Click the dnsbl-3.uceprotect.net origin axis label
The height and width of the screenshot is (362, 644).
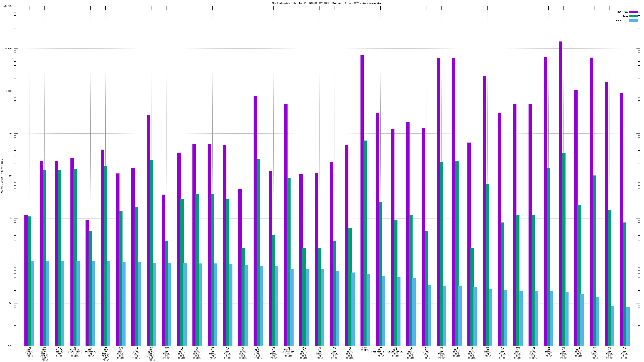pyautogui.click(x=289, y=352)
